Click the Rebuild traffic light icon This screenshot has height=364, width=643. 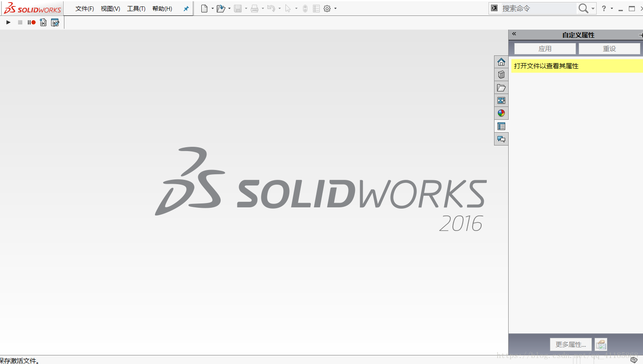point(305,9)
